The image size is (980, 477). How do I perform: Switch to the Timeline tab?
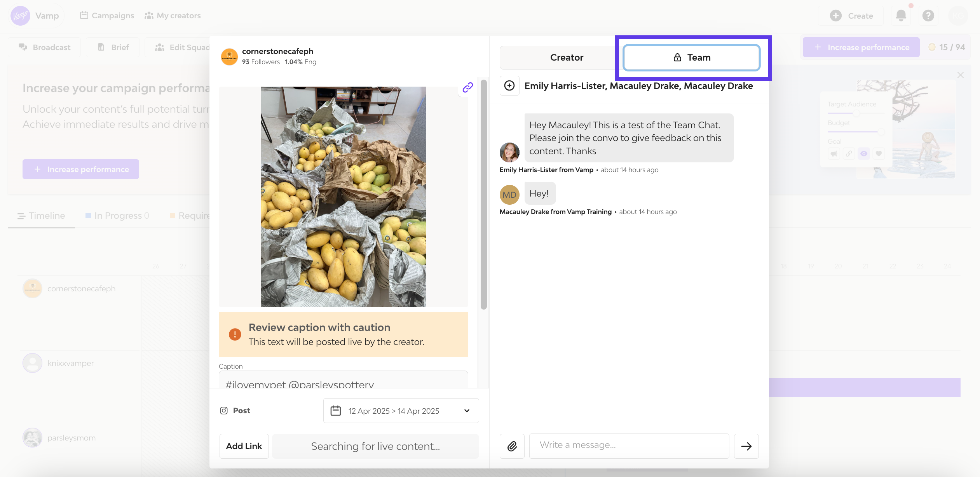[41, 216]
